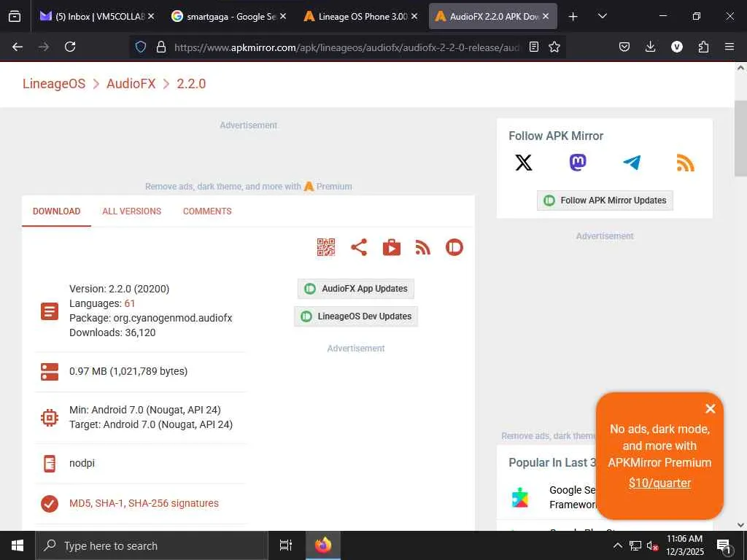Open the MD5, SHA-1, SHA-256 signatures link

click(x=144, y=503)
